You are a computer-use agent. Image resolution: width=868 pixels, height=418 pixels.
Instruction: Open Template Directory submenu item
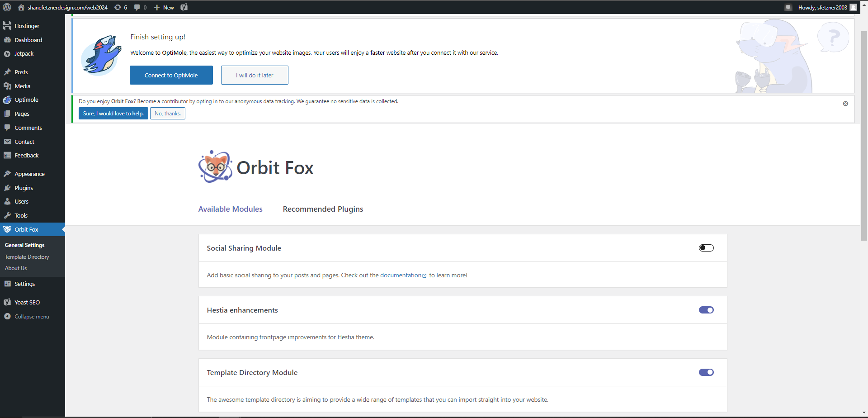click(27, 257)
